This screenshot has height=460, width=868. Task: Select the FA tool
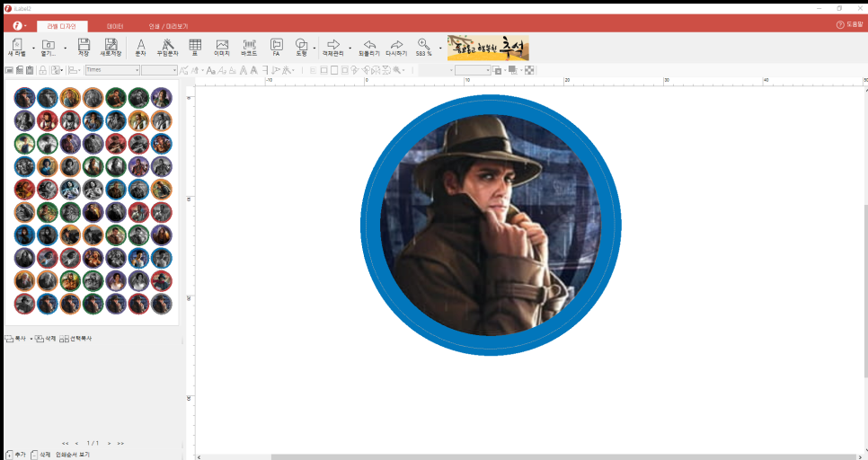click(x=276, y=48)
